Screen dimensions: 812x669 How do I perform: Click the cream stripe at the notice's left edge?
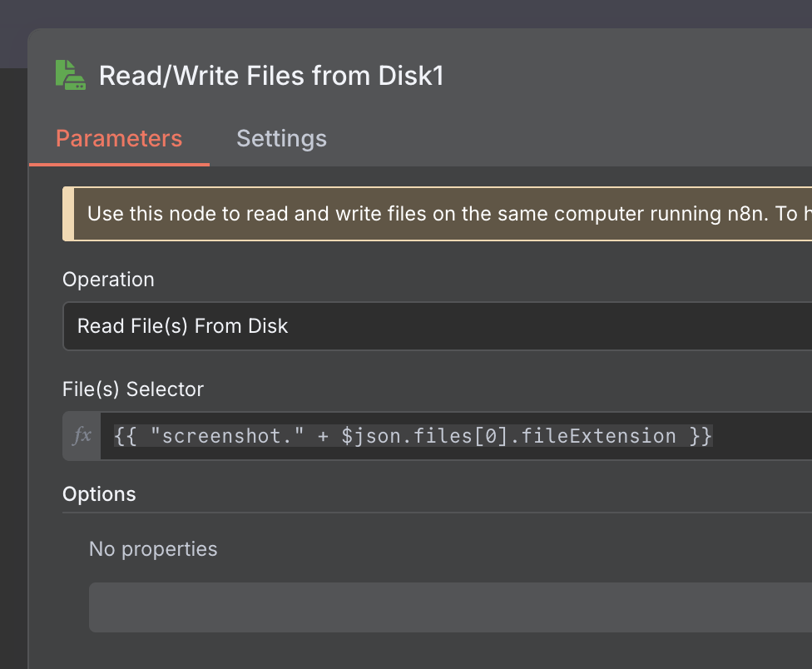[x=68, y=214]
